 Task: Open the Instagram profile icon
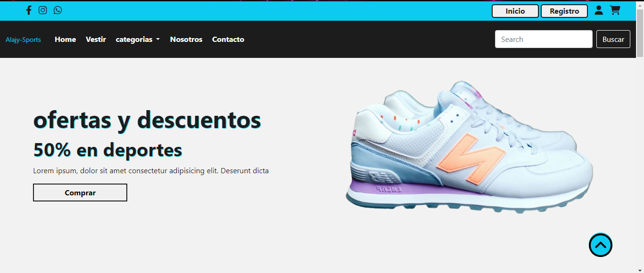(x=43, y=10)
